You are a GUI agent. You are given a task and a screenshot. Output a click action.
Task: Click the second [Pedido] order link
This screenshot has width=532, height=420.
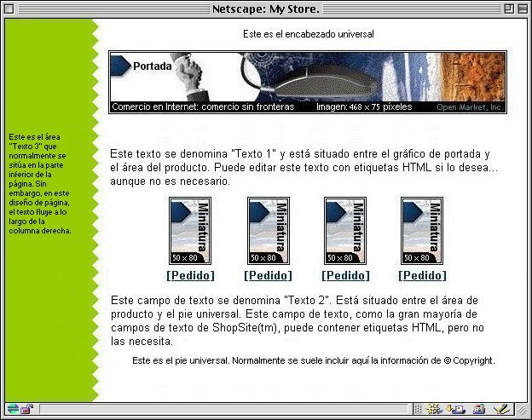point(268,275)
